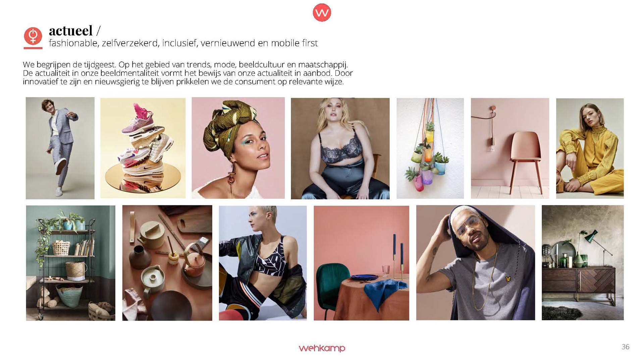Screen dimensions: 644x360
Task: Select the man in checked suit photo
Action: pos(60,148)
